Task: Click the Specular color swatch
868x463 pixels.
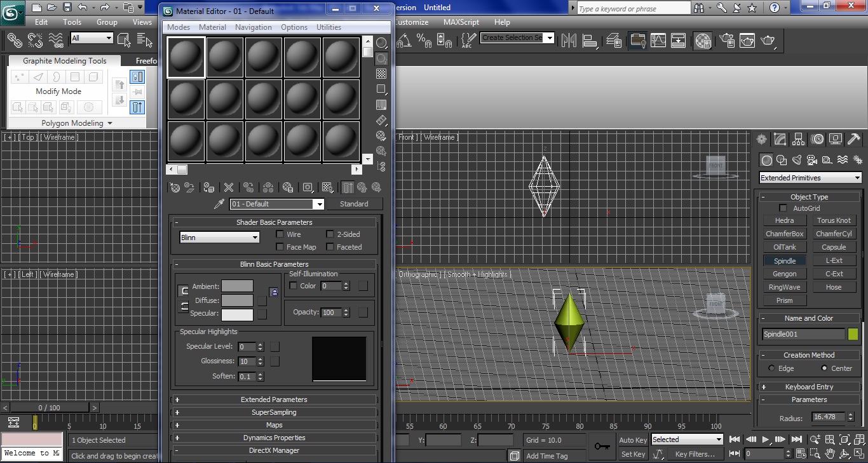Action: coord(238,314)
